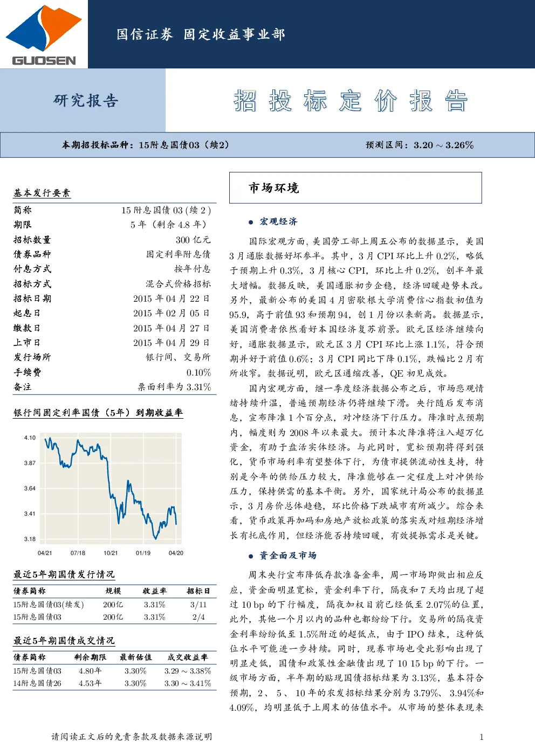The image size is (535, 756).
Task: Click the yield line chart
Action: [111, 488]
